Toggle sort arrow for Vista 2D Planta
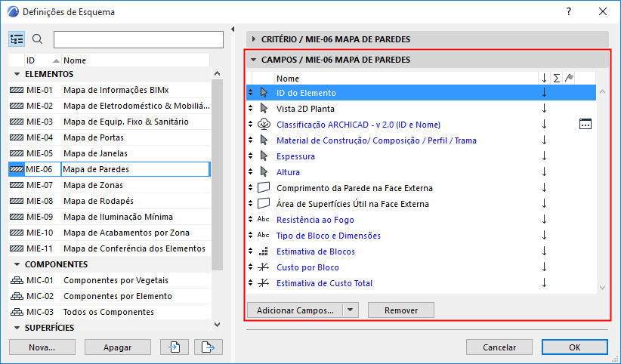This screenshot has width=621, height=364. 544,109
